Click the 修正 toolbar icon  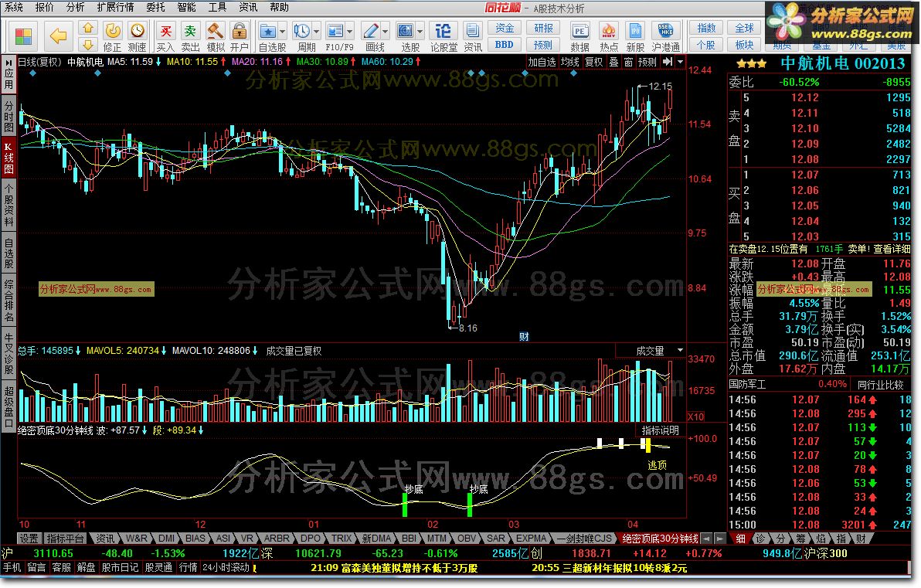[x=112, y=37]
